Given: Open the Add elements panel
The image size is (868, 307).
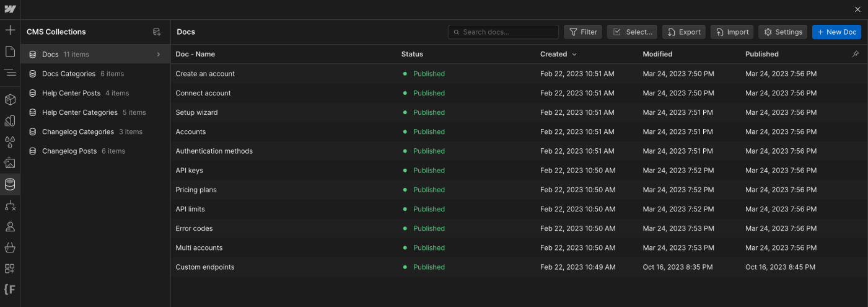Looking at the screenshot, I should 10,30.
